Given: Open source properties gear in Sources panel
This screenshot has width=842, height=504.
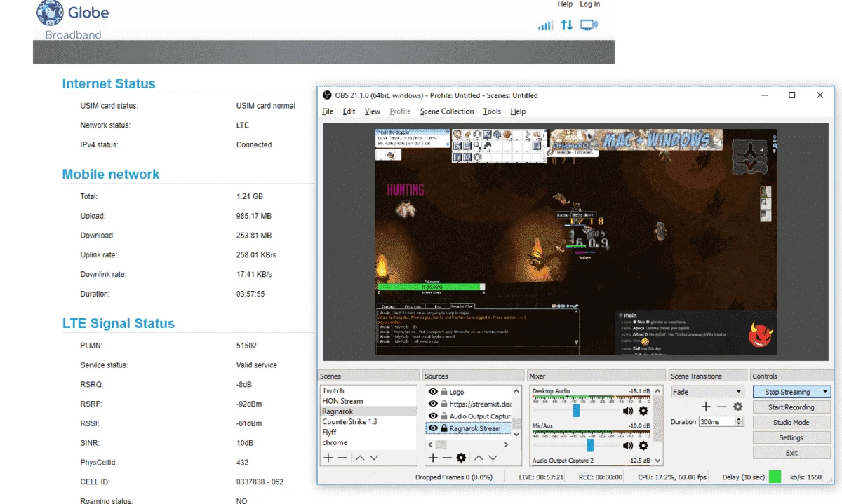Looking at the screenshot, I should tap(461, 458).
